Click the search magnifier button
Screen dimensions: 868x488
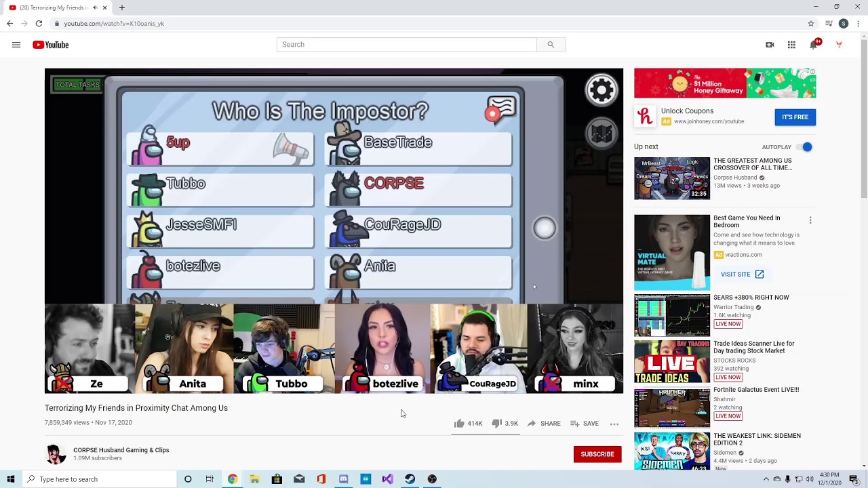click(x=551, y=45)
